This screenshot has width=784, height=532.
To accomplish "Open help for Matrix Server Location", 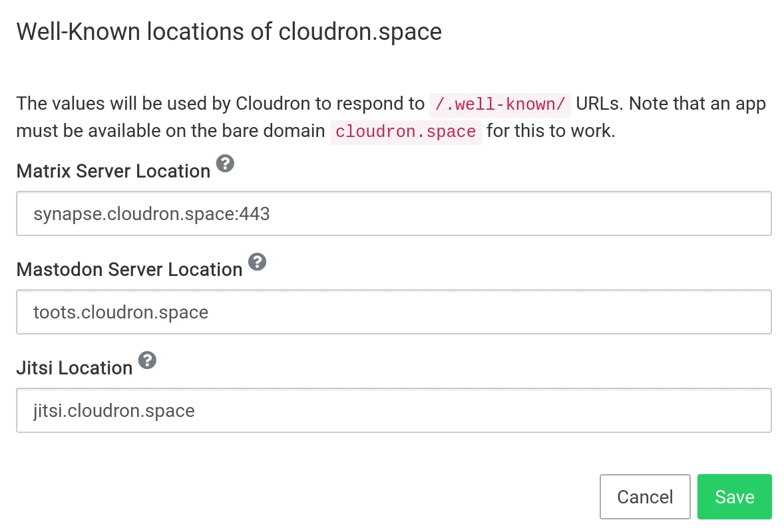I will point(226,164).
